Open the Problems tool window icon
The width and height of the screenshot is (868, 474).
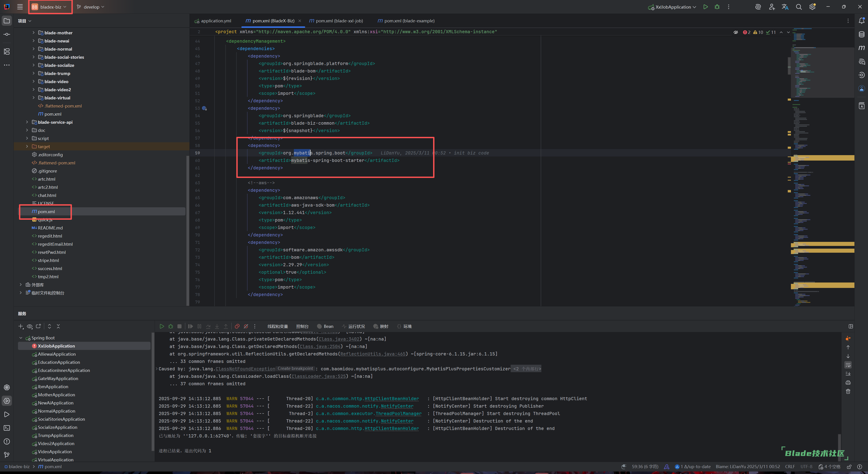[x=7, y=441]
